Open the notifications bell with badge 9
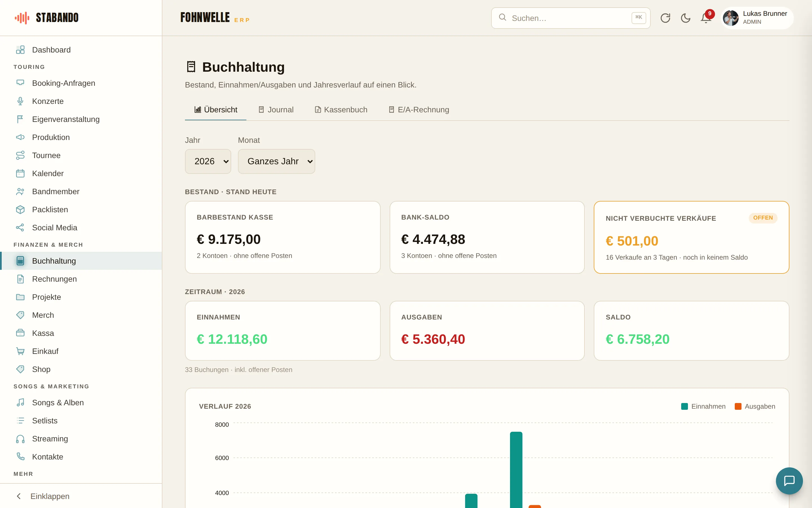Viewport: 812px width, 508px height. click(x=706, y=18)
